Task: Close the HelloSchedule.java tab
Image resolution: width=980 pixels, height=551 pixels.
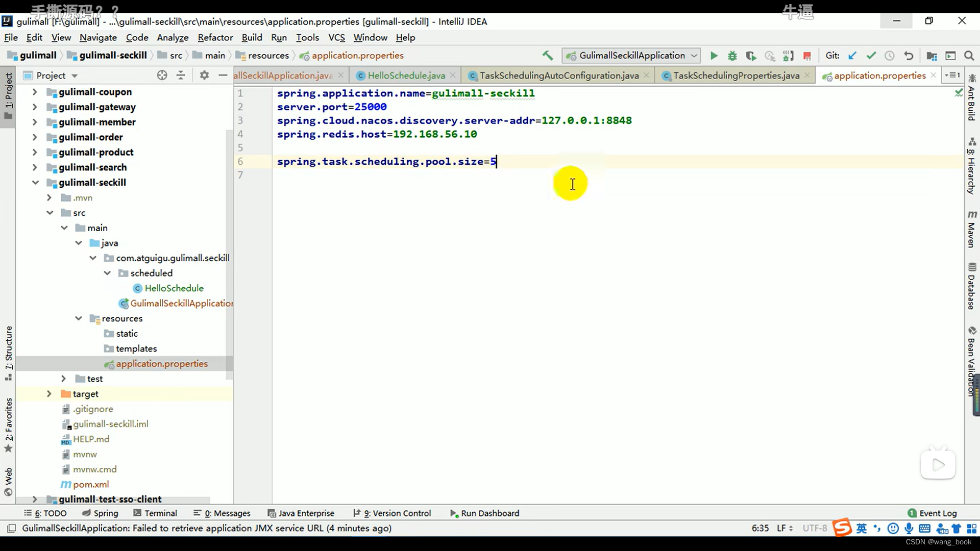Action: tap(453, 75)
